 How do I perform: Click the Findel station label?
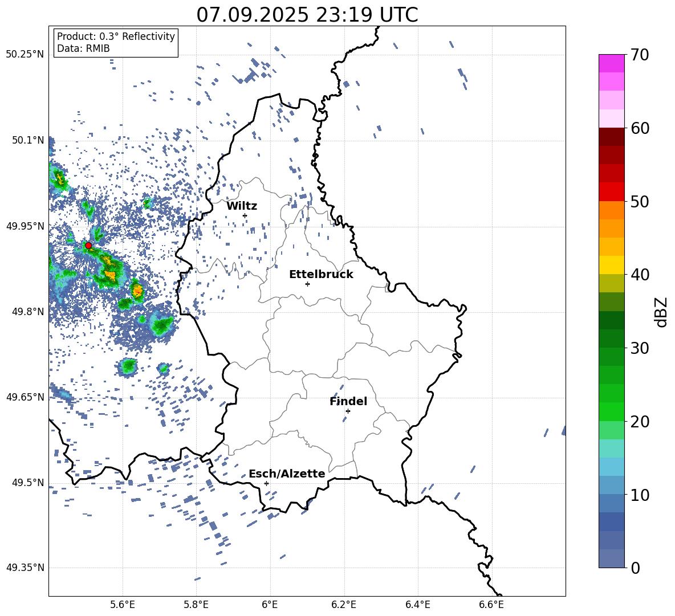click(x=348, y=401)
